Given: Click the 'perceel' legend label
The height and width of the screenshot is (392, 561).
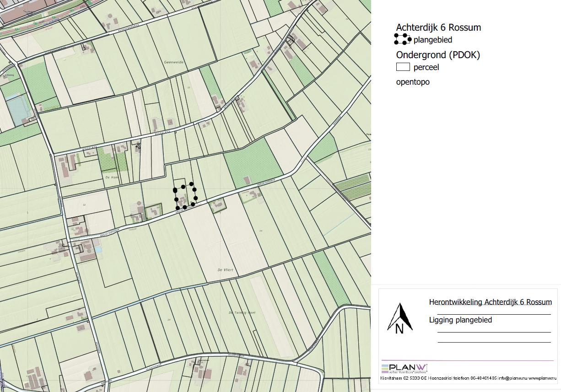Looking at the screenshot, I should tap(426, 68).
